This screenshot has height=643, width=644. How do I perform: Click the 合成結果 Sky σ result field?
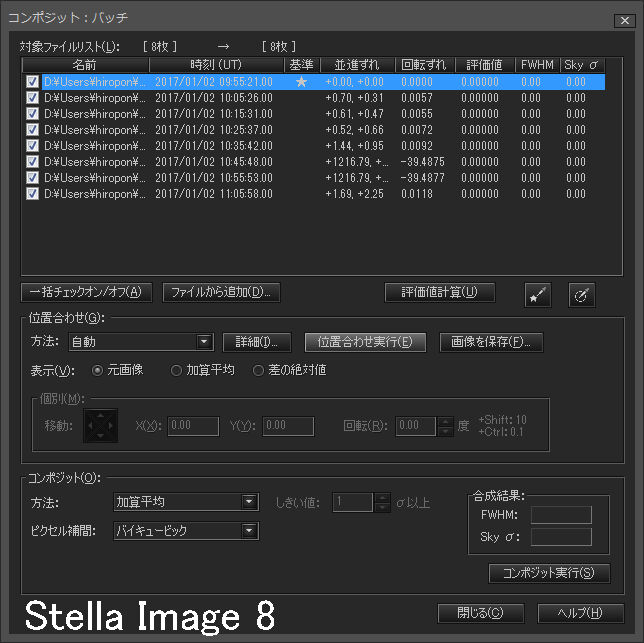(x=561, y=537)
